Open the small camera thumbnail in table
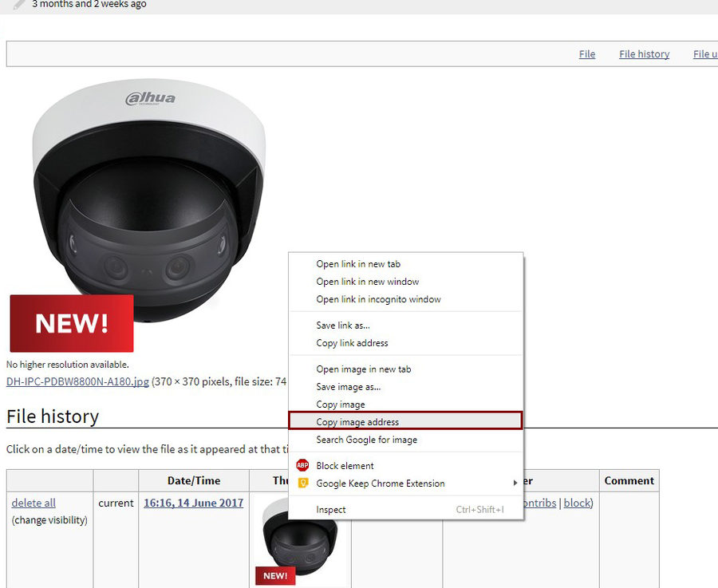 300,540
